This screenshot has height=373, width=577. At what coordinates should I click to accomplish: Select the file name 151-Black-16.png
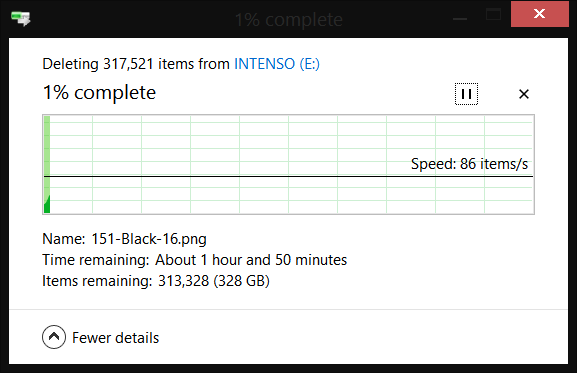click(149, 239)
